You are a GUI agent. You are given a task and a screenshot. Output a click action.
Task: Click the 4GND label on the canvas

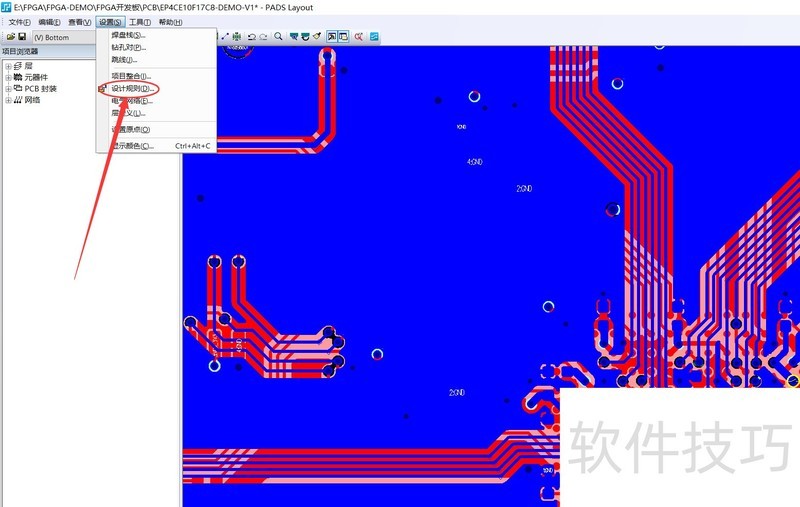coord(474,162)
